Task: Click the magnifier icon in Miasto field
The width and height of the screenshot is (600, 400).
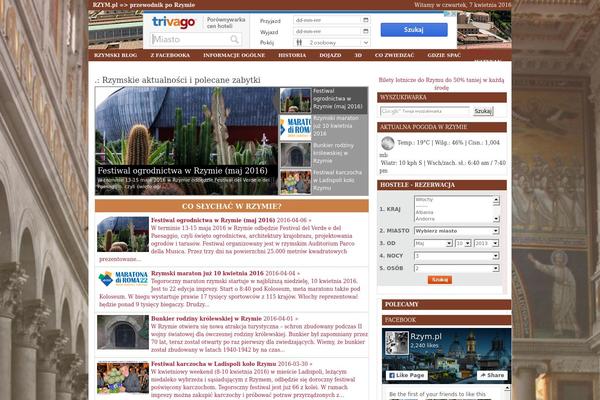Action: point(234,39)
